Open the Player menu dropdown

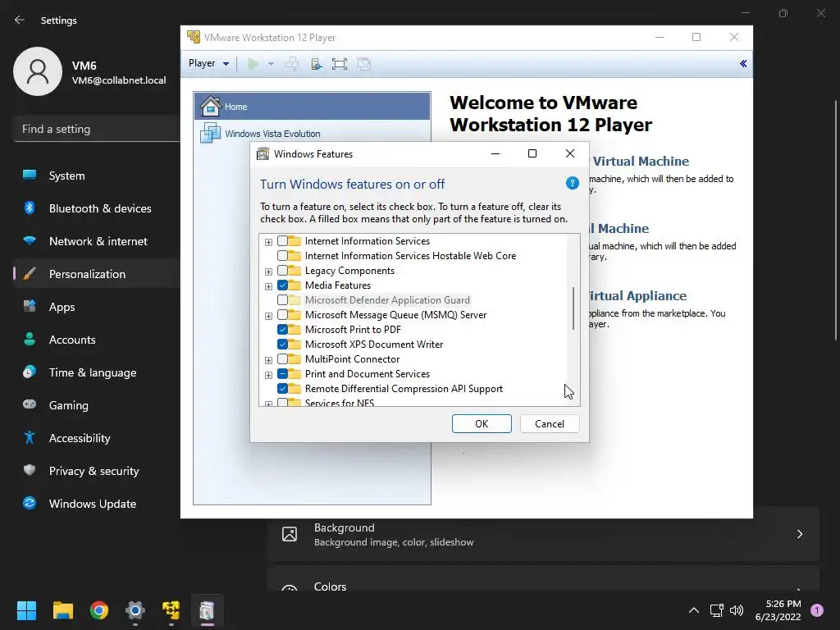coord(208,63)
